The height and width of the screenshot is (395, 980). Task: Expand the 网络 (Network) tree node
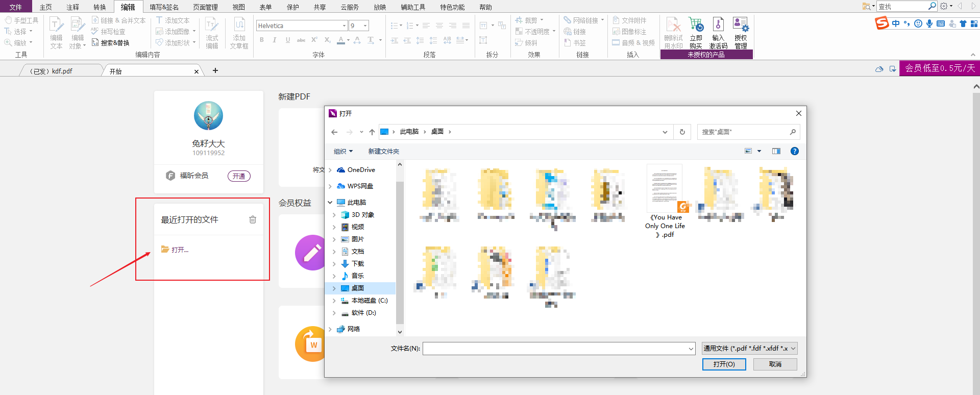pyautogui.click(x=330, y=329)
